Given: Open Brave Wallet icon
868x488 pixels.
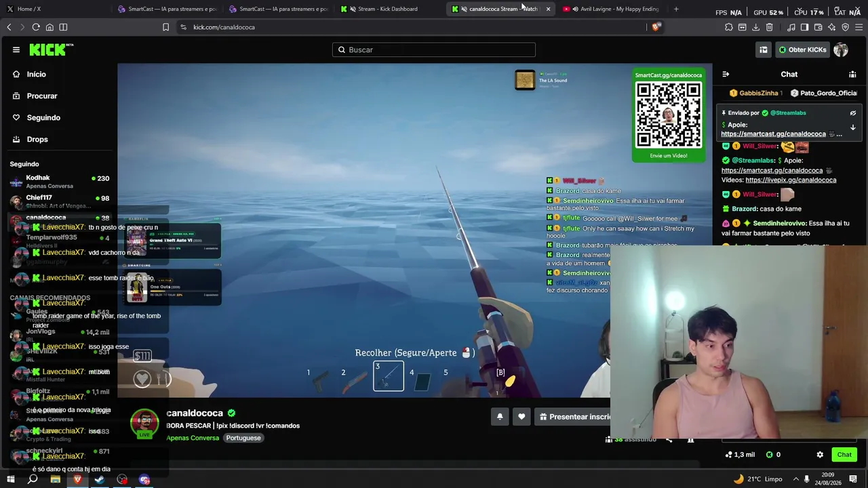Looking at the screenshot, I should (x=818, y=27).
